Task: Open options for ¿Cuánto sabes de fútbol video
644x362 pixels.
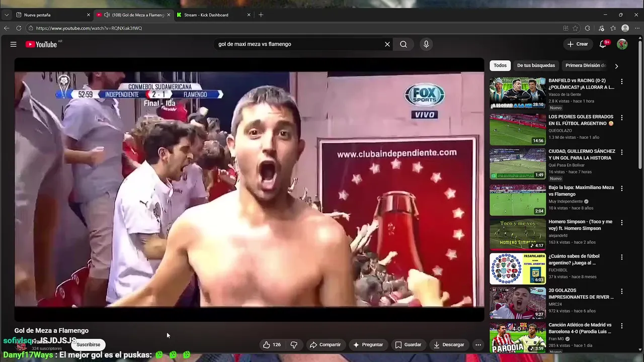Action: (622, 257)
